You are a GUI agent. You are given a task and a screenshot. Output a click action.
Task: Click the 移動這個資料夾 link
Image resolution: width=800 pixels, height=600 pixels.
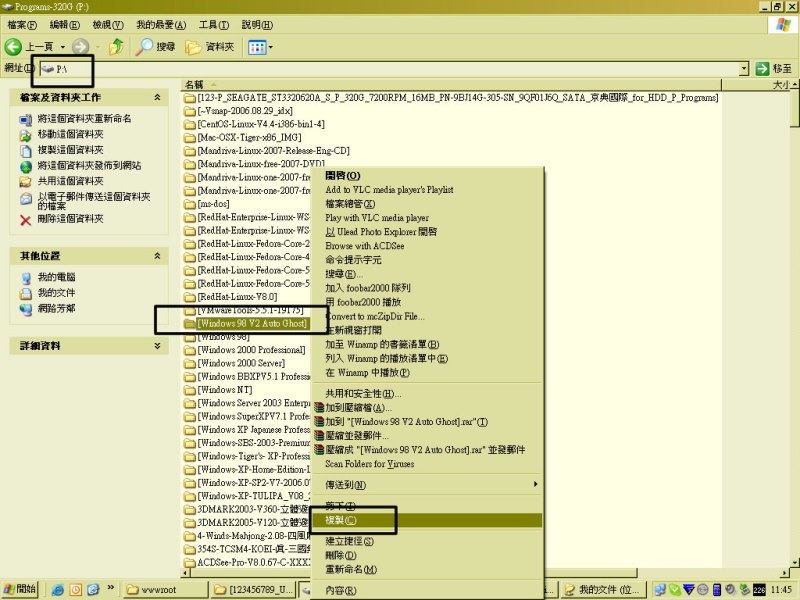tap(70, 134)
